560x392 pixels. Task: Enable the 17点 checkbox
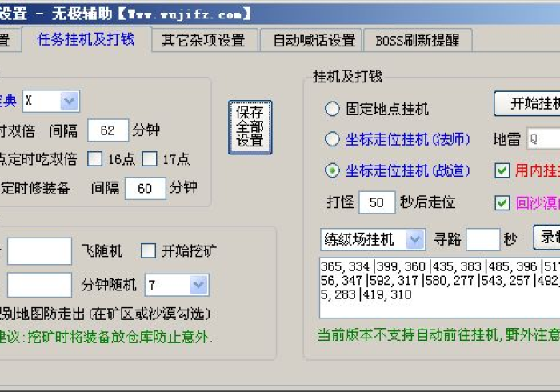pyautogui.click(x=150, y=158)
